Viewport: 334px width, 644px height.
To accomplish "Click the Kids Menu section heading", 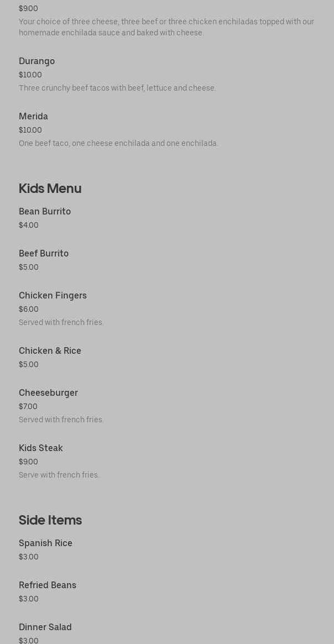I will [50, 189].
